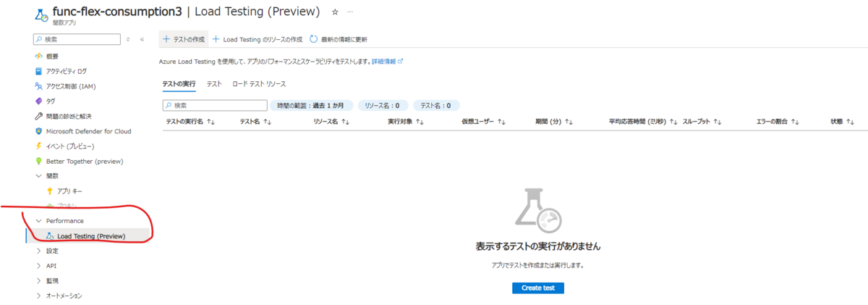Sort by テスト名 column header
The width and height of the screenshot is (868, 305).
255,122
